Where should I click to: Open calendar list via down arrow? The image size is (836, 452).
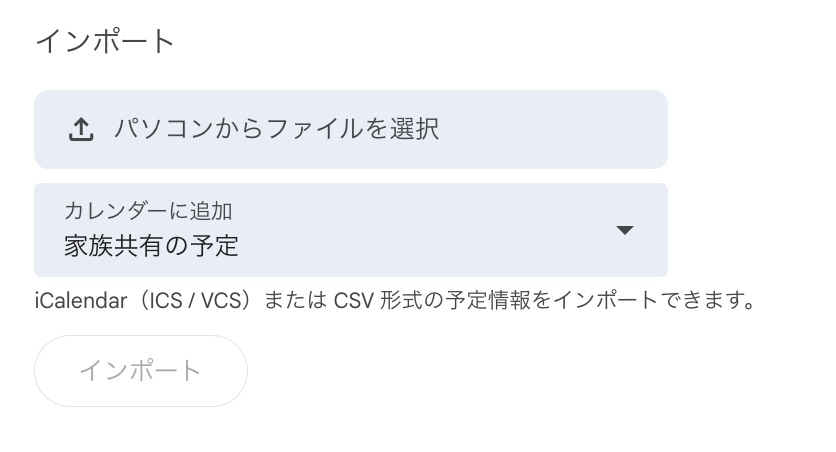pos(625,230)
